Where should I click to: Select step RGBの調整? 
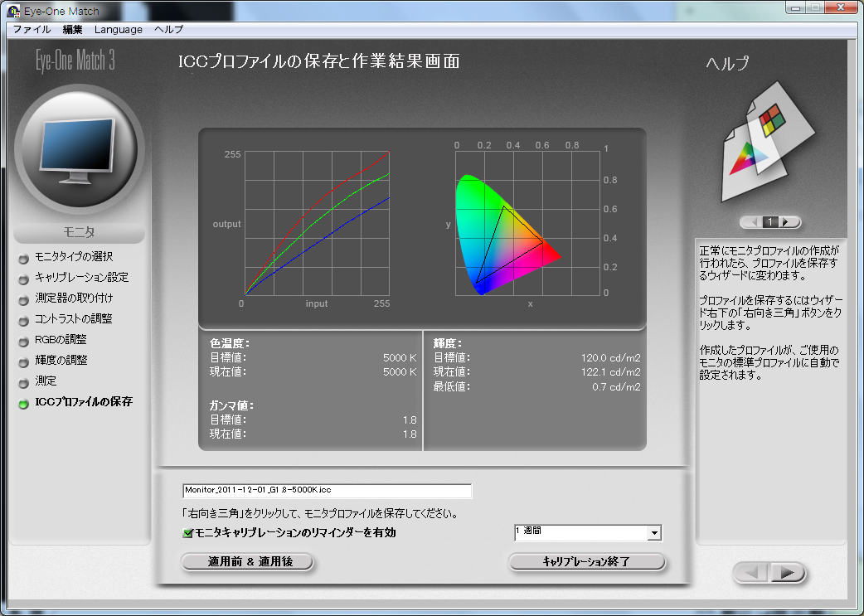pyautogui.click(x=61, y=340)
